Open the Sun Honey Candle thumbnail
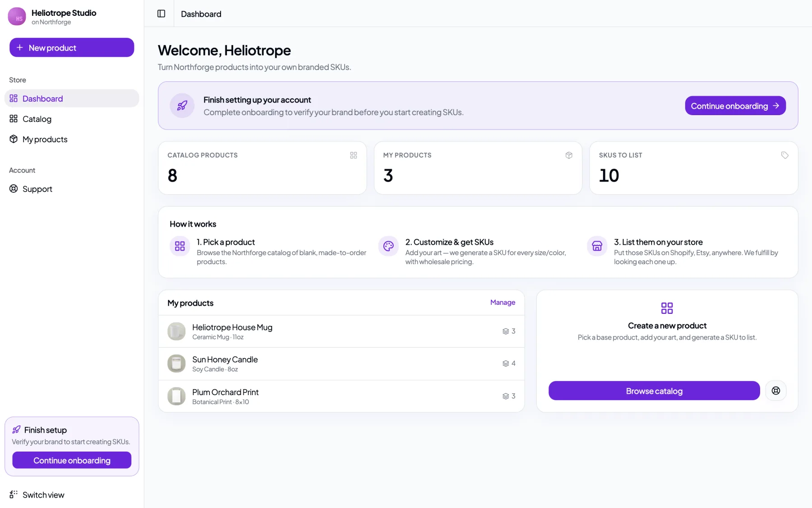812x508 pixels. [x=176, y=364]
